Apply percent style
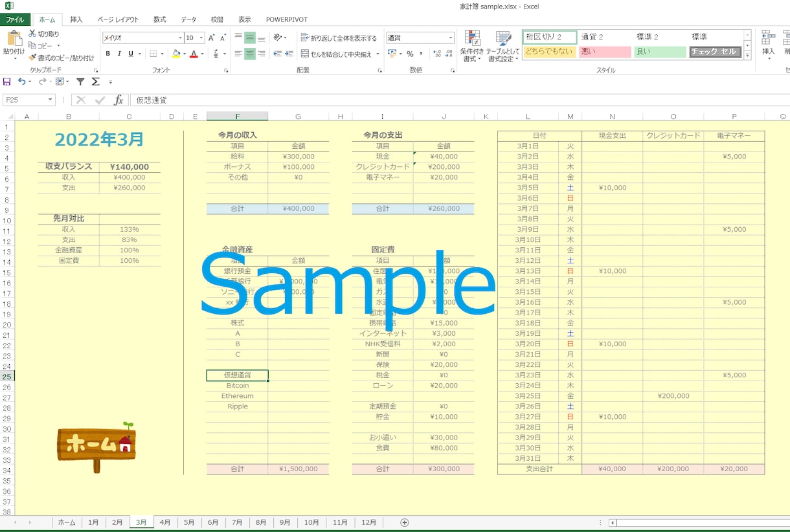Image resolution: width=790 pixels, height=532 pixels. (410, 54)
